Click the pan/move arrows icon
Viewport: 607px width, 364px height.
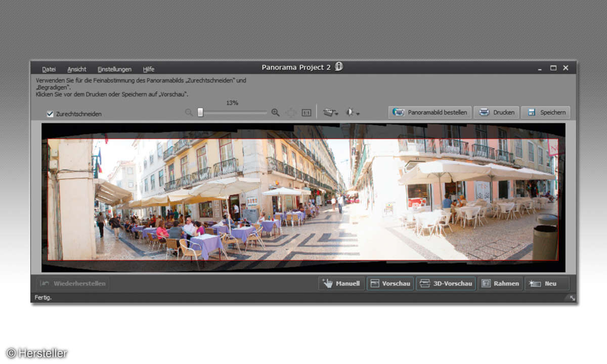(x=291, y=112)
